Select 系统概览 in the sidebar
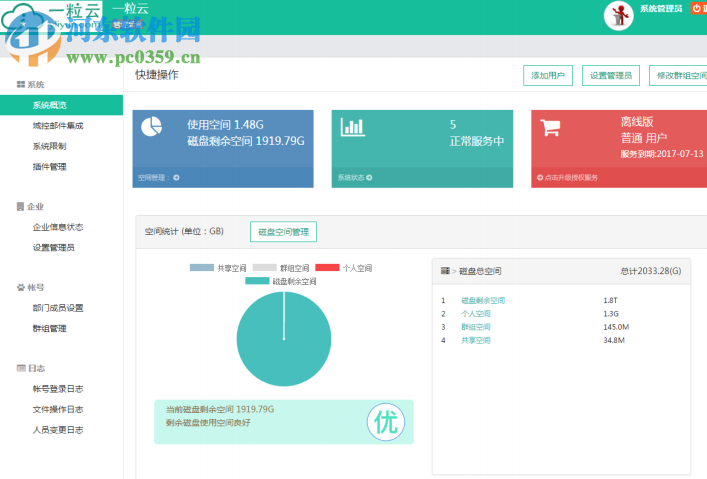 [x=61, y=105]
